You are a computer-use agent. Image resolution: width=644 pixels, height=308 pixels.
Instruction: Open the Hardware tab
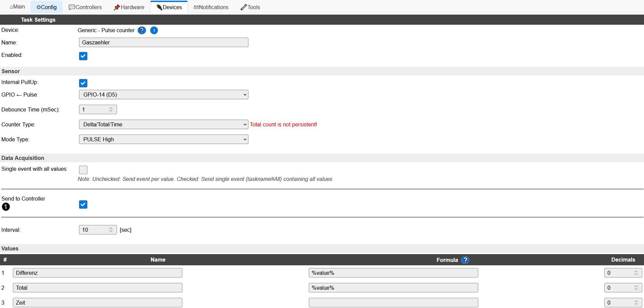click(129, 7)
